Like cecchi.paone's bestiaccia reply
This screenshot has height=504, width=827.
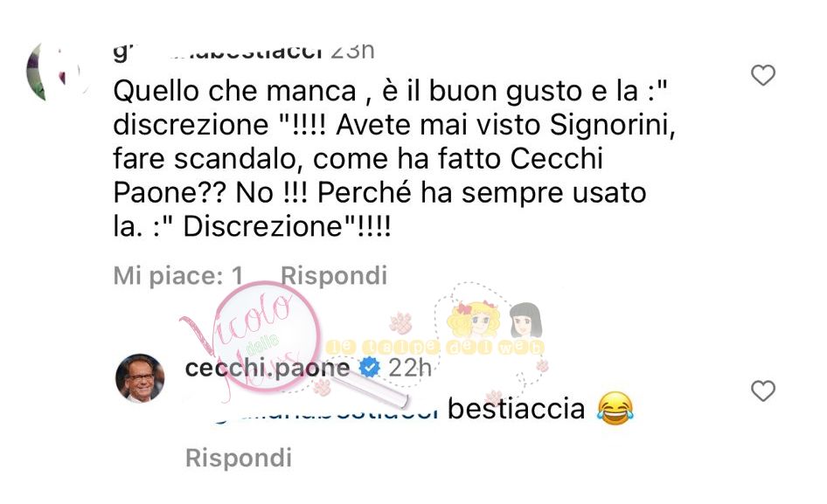(x=762, y=391)
